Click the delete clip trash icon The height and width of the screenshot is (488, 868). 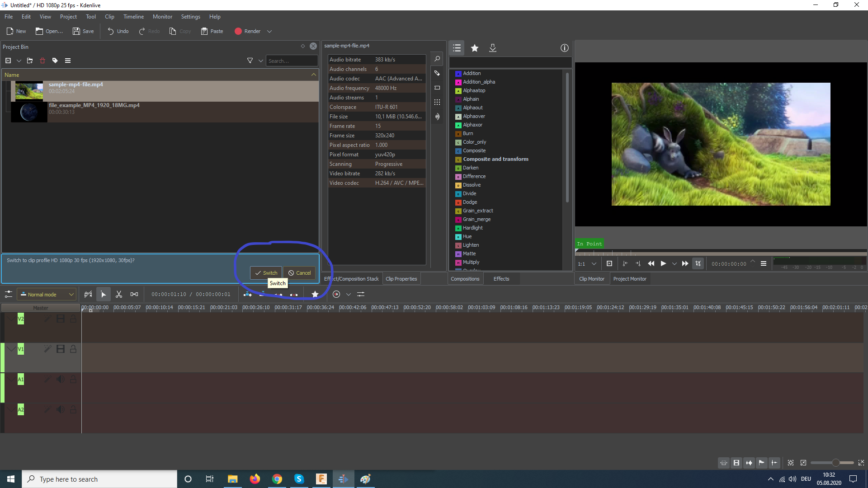pos(42,61)
